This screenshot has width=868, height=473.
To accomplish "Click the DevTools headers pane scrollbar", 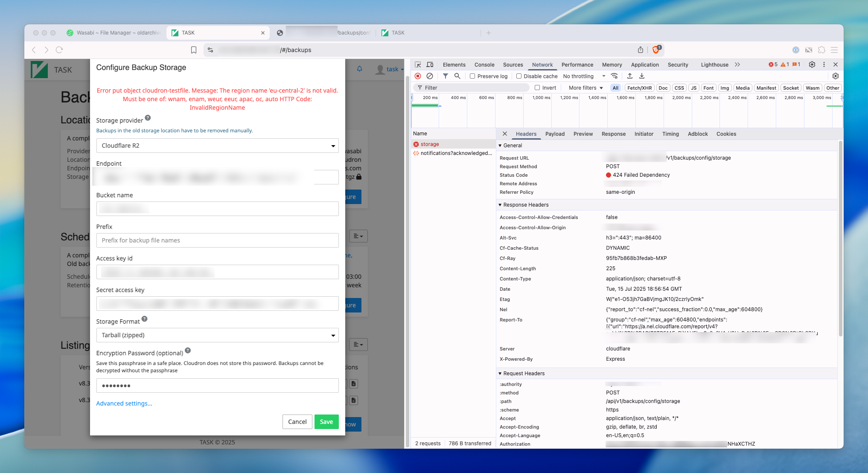I will (840, 238).
